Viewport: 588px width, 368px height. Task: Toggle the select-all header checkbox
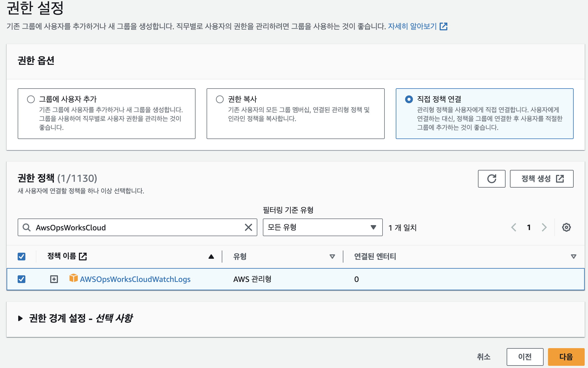coord(22,257)
